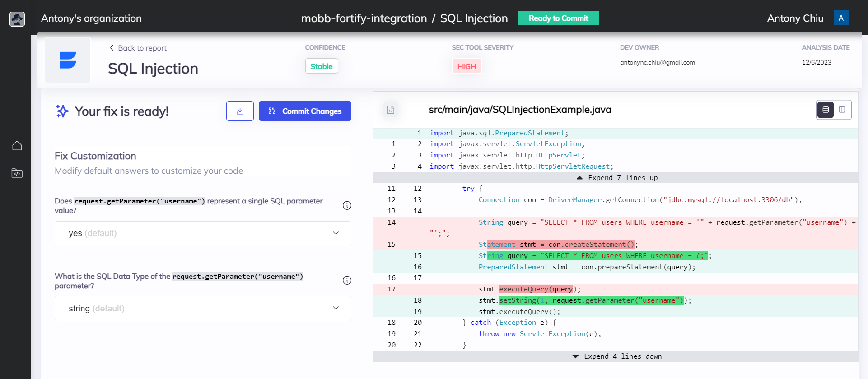Click info icon for SQL Data Type question

(x=347, y=281)
